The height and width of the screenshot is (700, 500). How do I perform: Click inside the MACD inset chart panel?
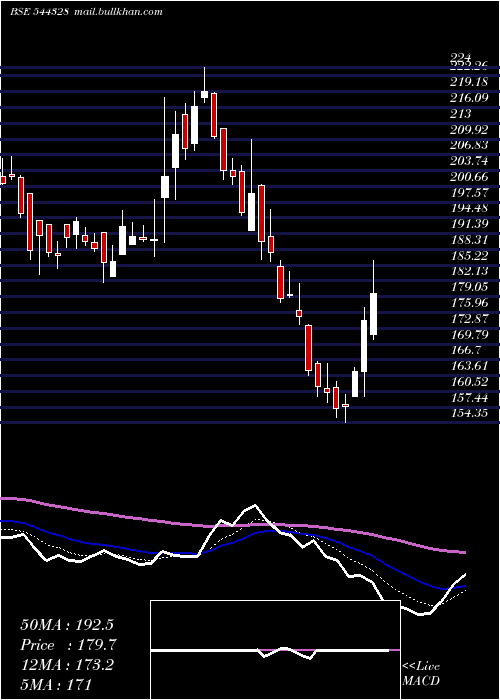[x=275, y=650]
